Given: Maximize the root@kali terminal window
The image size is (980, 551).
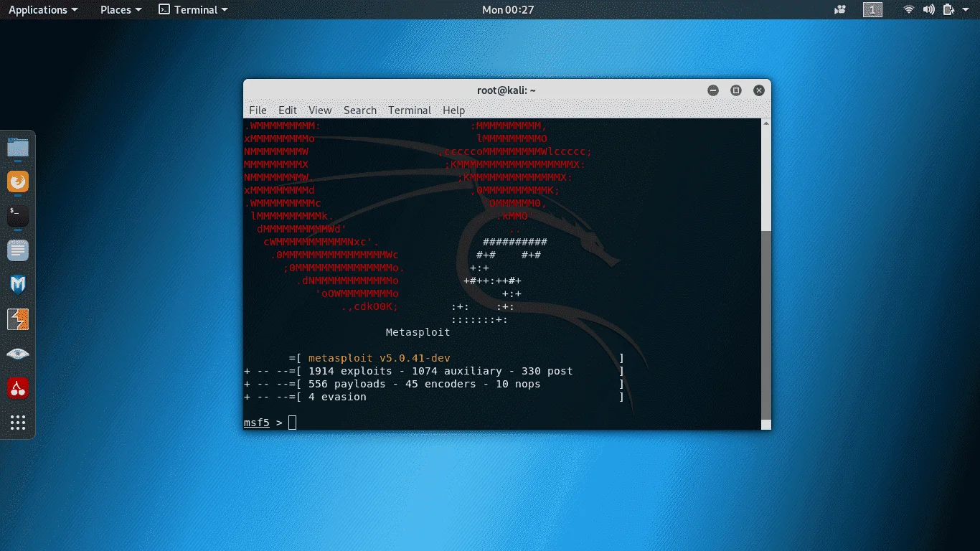Looking at the screenshot, I should click(x=736, y=90).
